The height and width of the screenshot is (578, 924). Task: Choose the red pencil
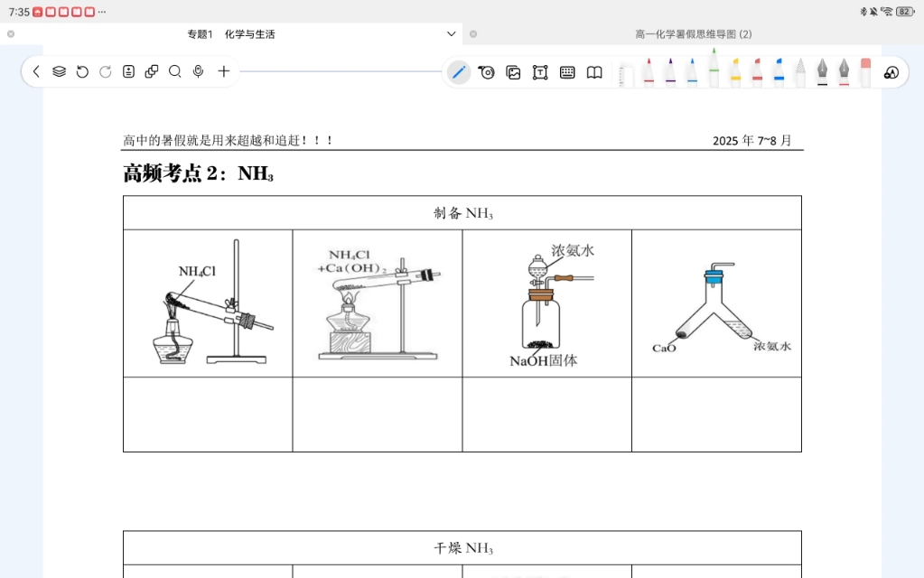tap(649, 73)
